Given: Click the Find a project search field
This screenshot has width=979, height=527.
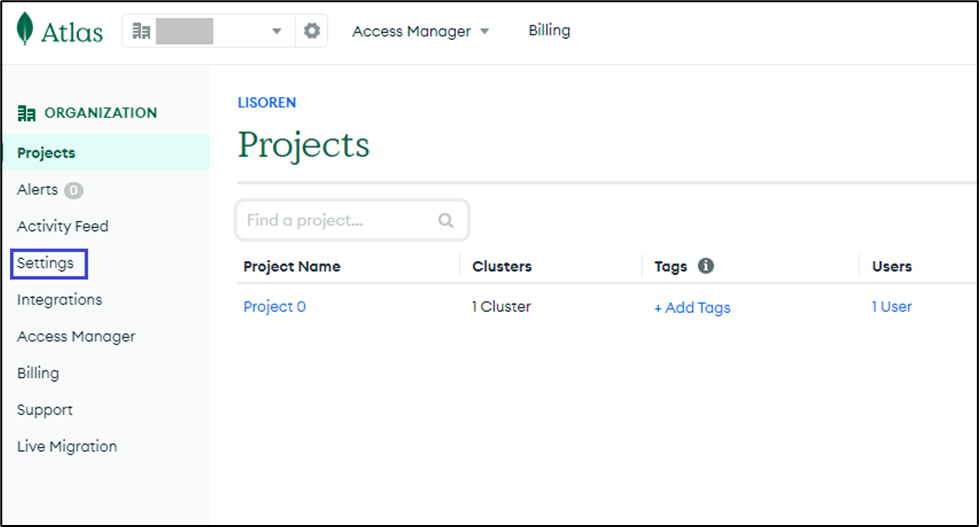Looking at the screenshot, I should point(340,220).
